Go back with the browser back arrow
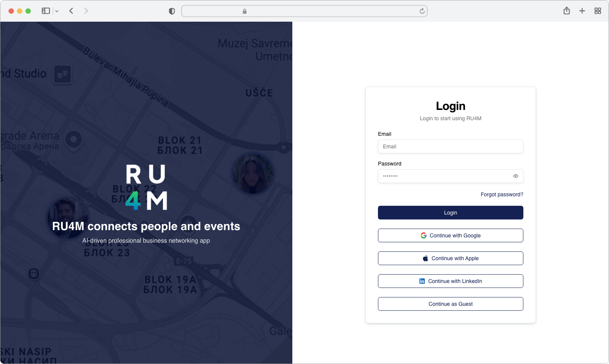 (71, 11)
